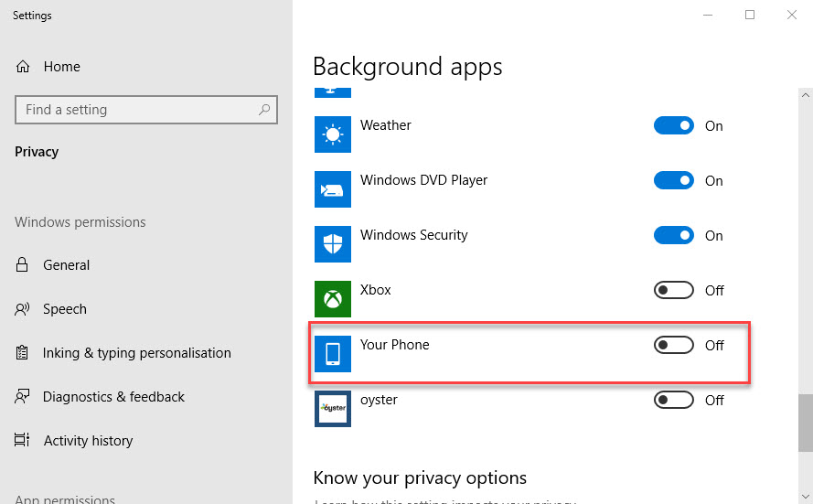This screenshot has height=504, width=813.
Task: Click the Xbox app name
Action: pyautogui.click(x=375, y=290)
